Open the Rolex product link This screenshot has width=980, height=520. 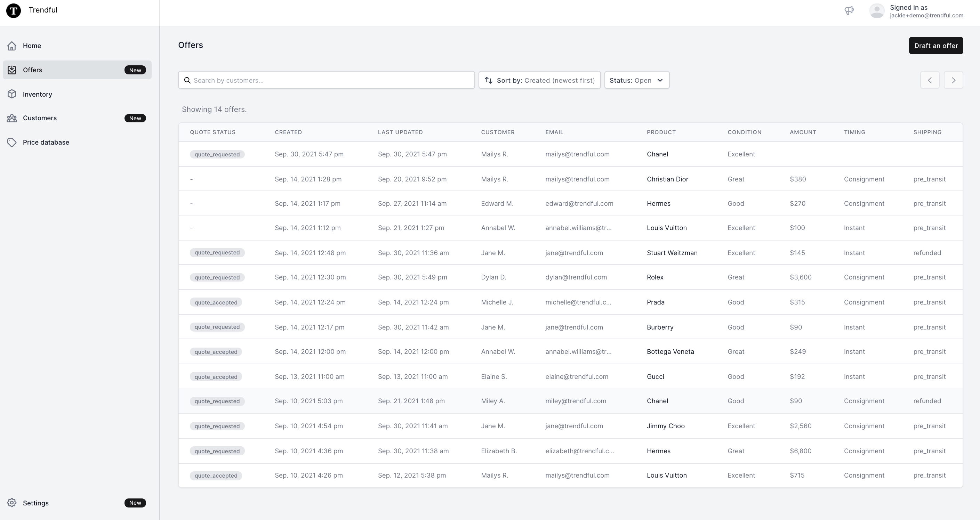tap(655, 277)
